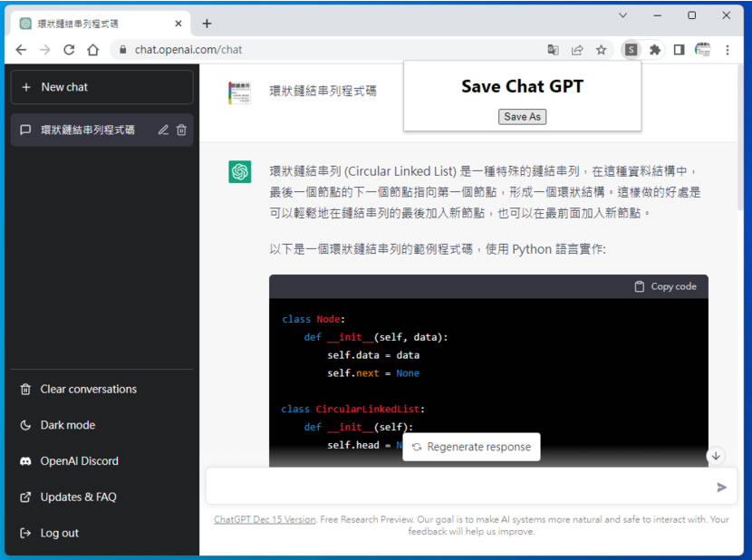Reload the page with the refresh icon

click(x=69, y=50)
